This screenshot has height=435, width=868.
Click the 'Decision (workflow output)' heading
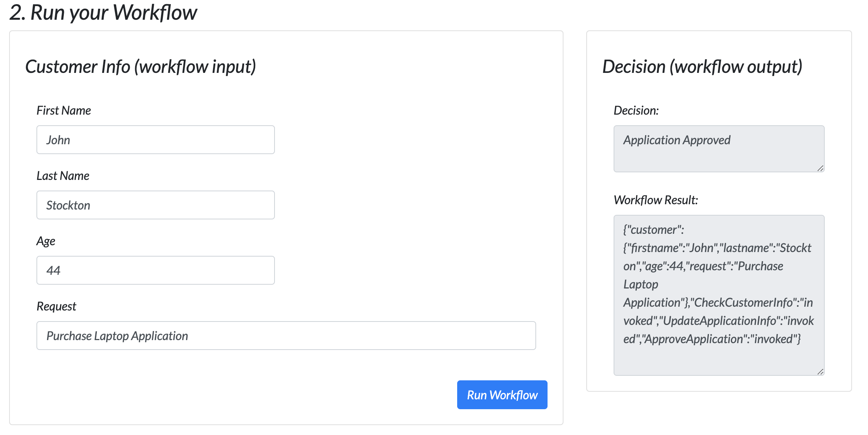(x=702, y=67)
